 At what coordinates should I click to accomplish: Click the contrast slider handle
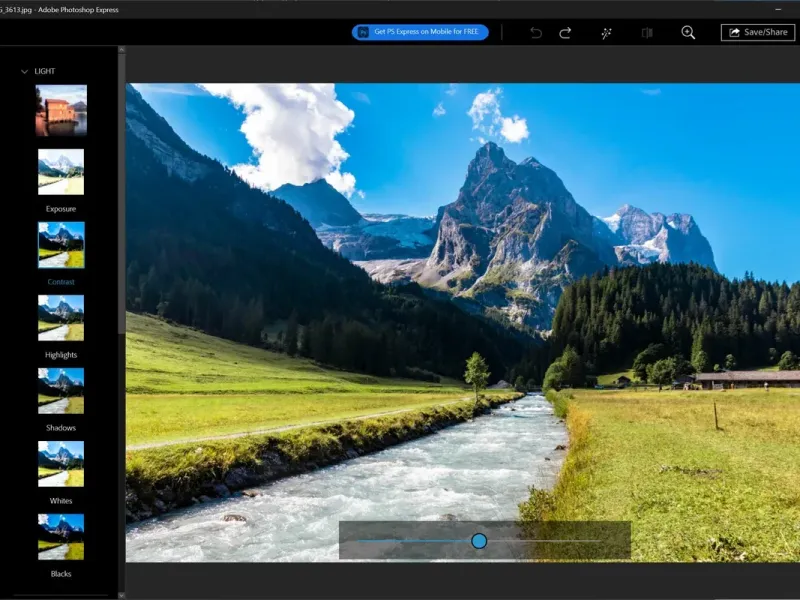click(x=479, y=541)
